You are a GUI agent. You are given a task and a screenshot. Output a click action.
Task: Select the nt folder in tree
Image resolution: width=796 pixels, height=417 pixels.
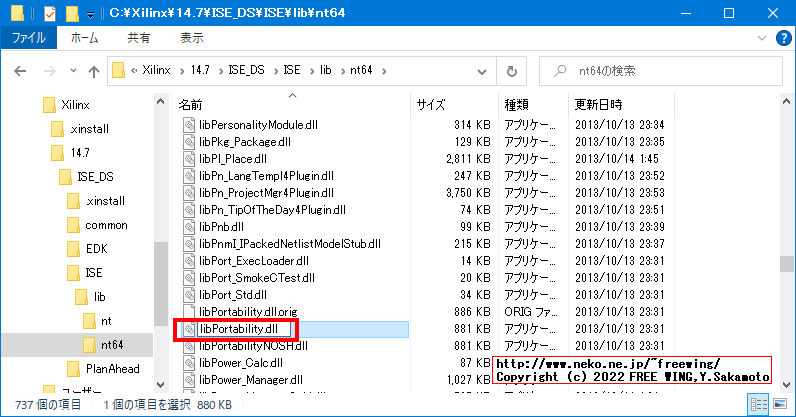click(106, 321)
